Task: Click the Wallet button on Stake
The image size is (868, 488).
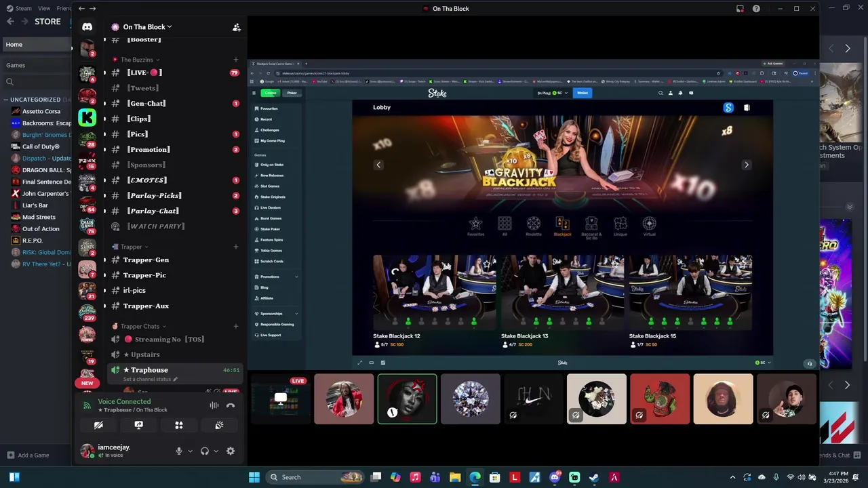Action: click(583, 93)
